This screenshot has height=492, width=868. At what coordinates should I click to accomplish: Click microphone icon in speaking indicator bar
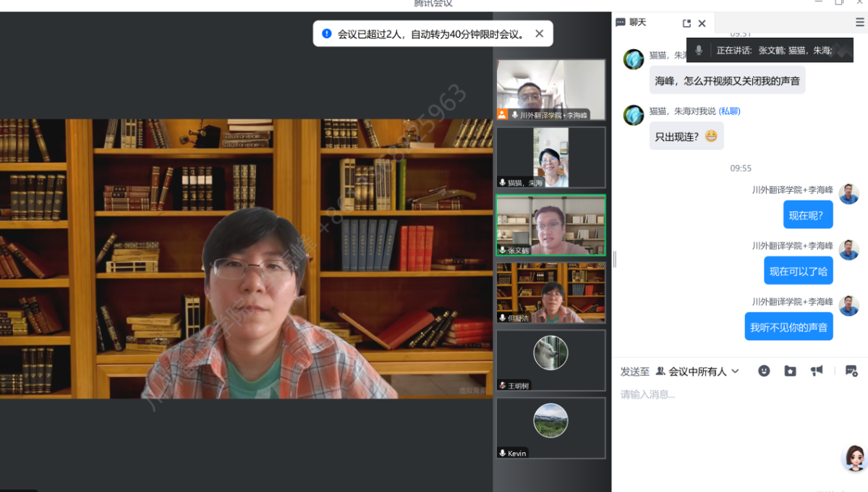[x=699, y=50]
